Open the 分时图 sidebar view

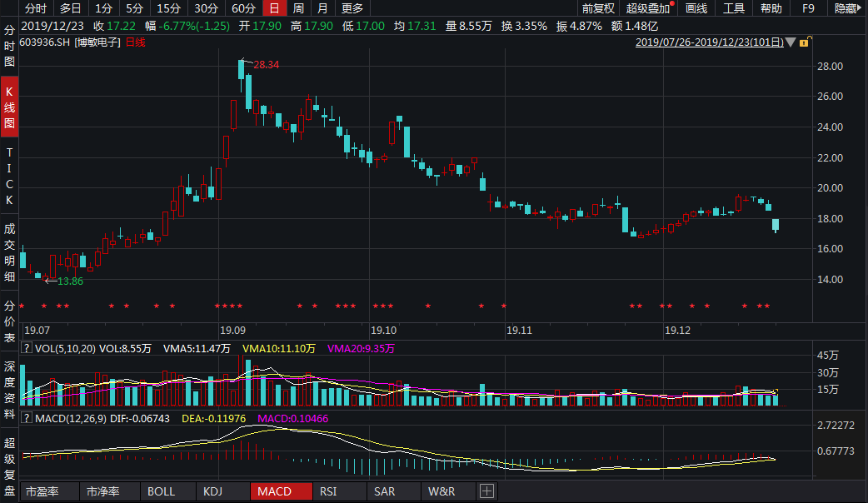(x=9, y=46)
